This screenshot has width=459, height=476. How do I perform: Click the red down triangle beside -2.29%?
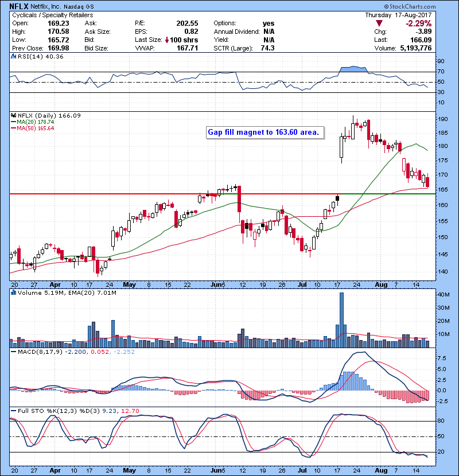click(x=379, y=24)
